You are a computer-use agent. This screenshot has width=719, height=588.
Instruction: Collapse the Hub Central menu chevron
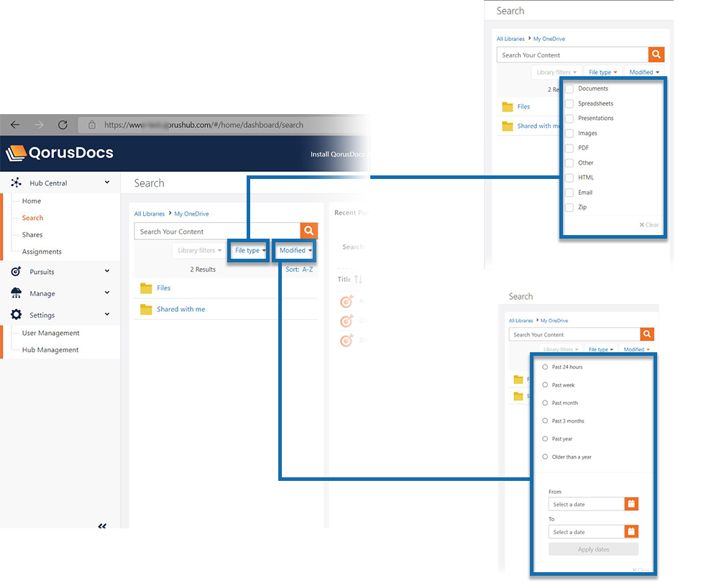pyautogui.click(x=107, y=182)
